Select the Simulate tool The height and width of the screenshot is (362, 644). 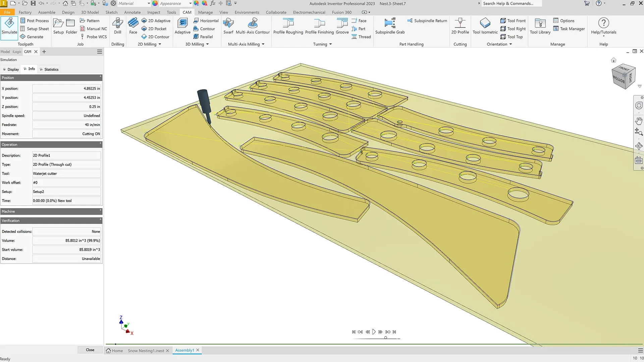[9, 28]
